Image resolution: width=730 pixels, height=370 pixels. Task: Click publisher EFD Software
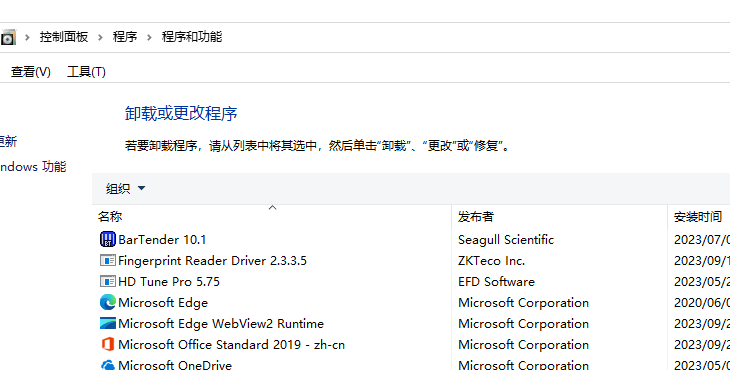click(496, 281)
